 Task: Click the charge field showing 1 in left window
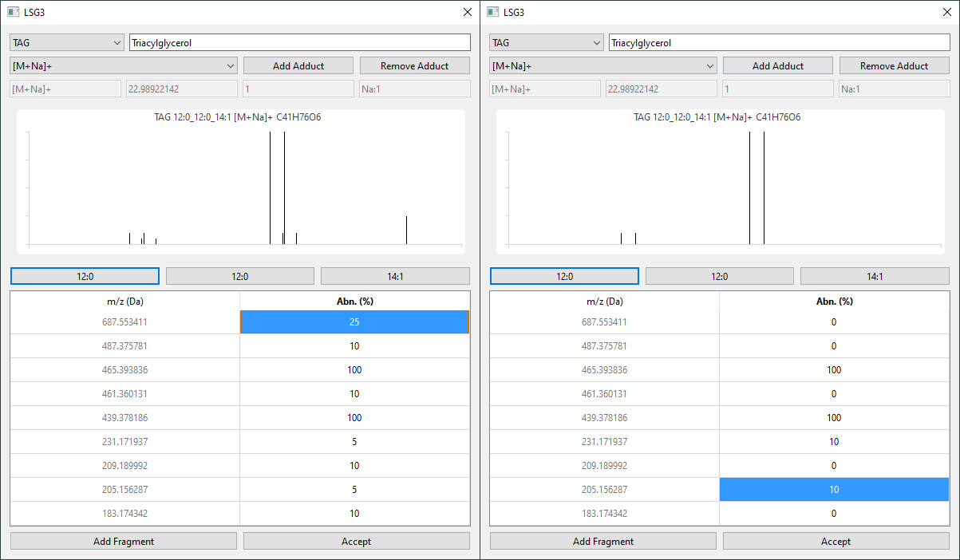298,89
